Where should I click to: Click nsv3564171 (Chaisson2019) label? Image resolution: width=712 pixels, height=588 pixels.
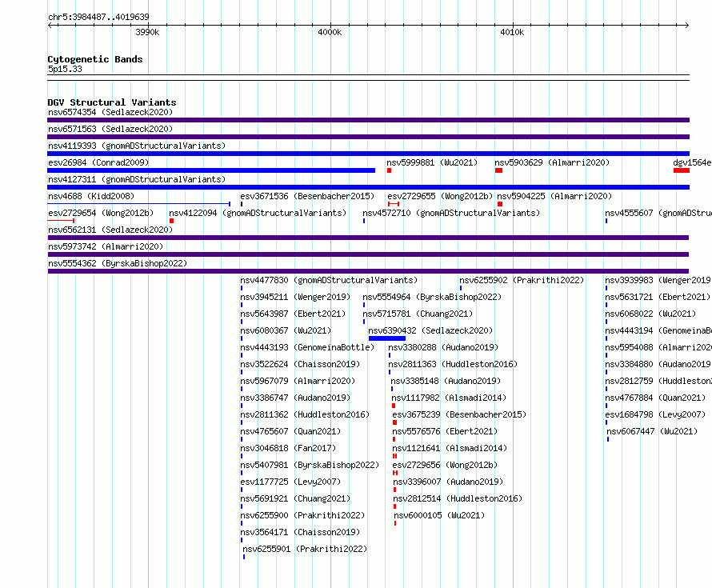pyautogui.click(x=300, y=532)
